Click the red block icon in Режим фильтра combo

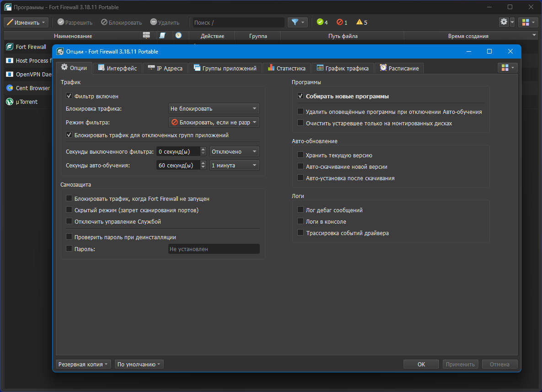[175, 123]
